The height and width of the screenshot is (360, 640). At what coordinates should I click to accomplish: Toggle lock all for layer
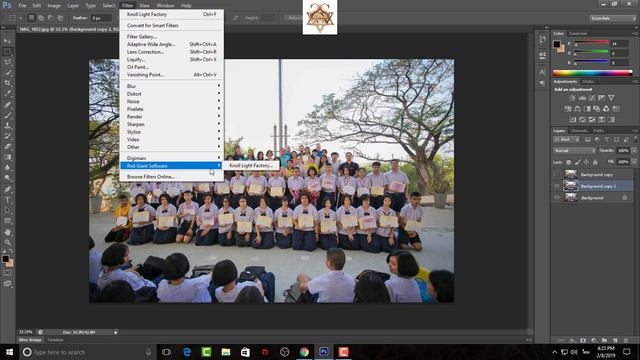[x=595, y=162]
